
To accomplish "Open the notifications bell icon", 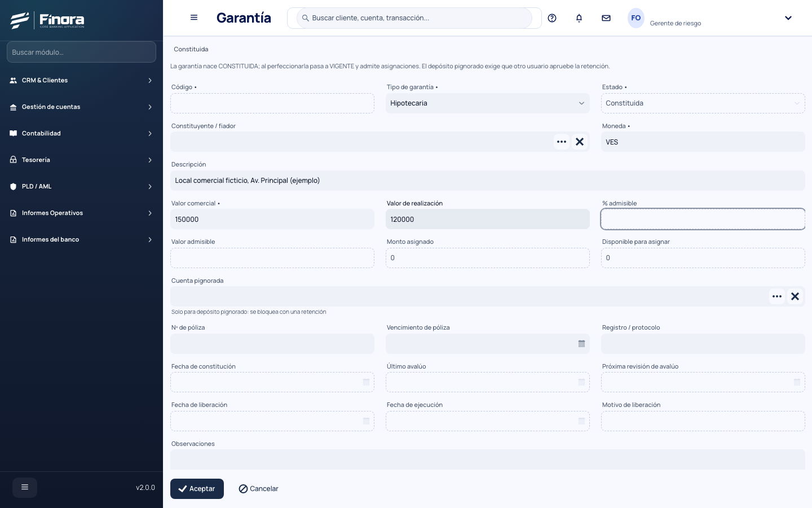I will (579, 18).
